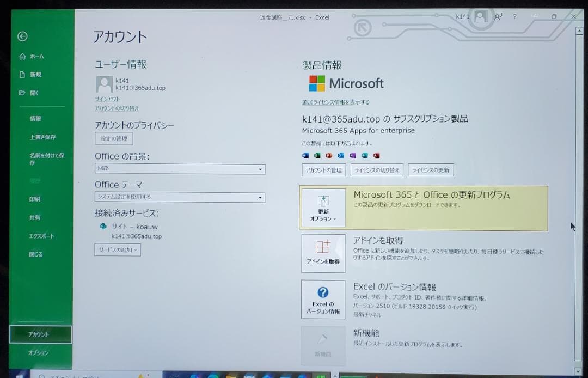Select 印刷 from the left menu
588x378 pixels.
pyautogui.click(x=34, y=199)
